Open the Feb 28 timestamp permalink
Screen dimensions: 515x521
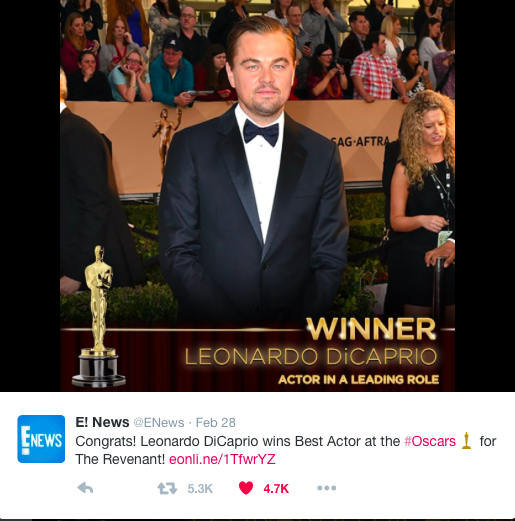tap(216, 423)
